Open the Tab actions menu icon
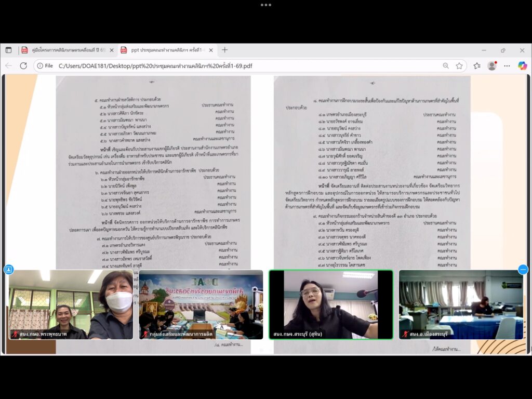Image resolution: width=532 pixels, height=399 pixels. [8, 50]
